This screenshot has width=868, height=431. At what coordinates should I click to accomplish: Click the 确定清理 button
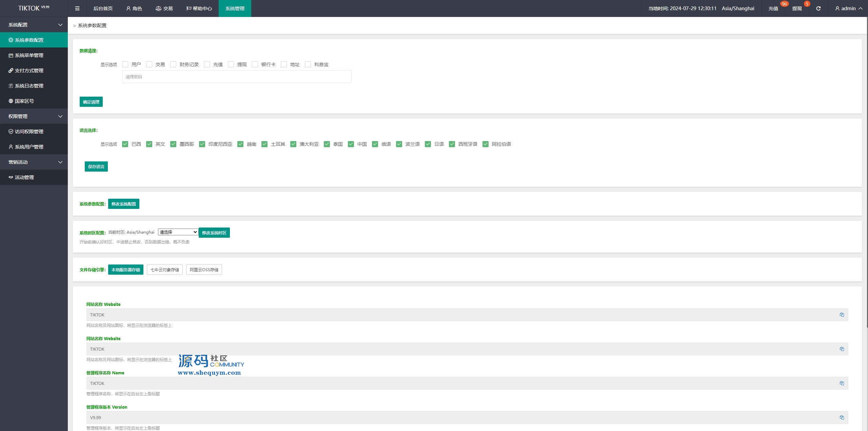[x=91, y=102]
